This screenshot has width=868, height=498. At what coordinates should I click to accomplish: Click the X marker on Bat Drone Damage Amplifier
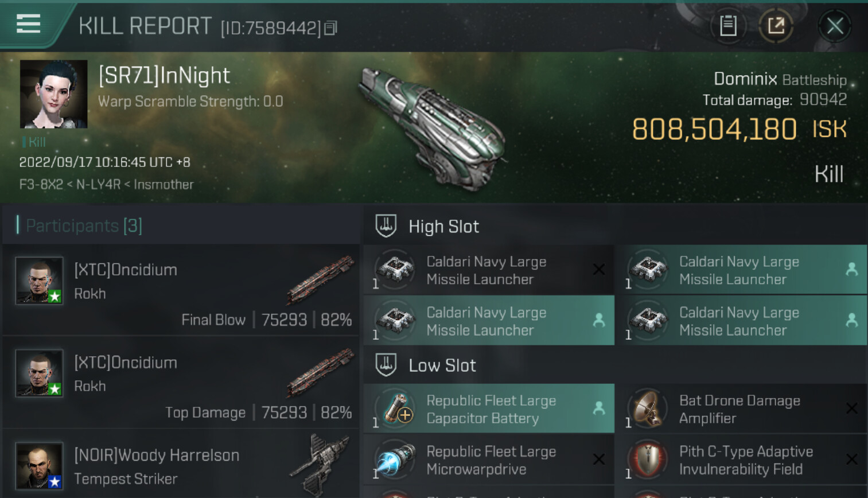click(851, 408)
